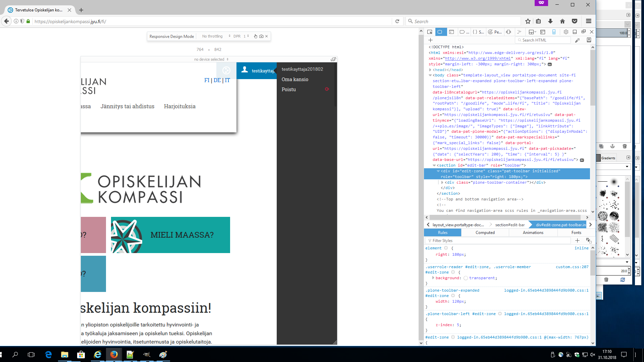Image resolution: width=644 pixels, height=362 pixels.
Task: Open Jännitys tai ahdistus navigation item
Action: click(127, 107)
